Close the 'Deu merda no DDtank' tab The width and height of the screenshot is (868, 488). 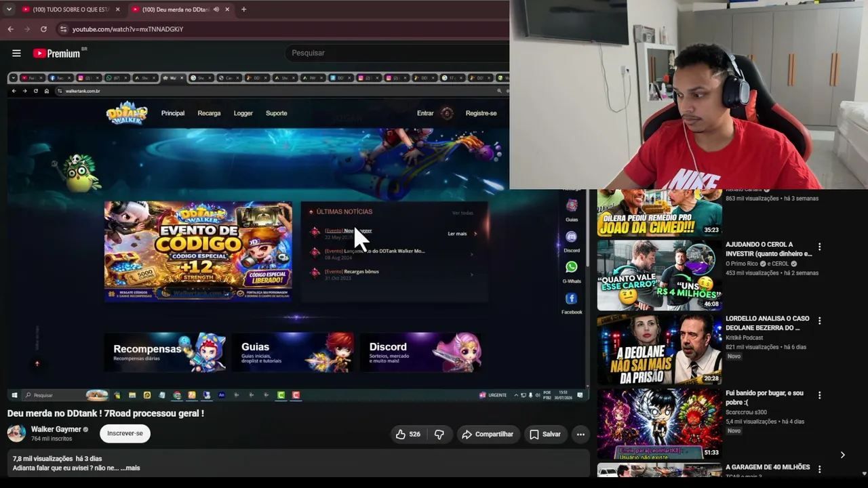[227, 9]
